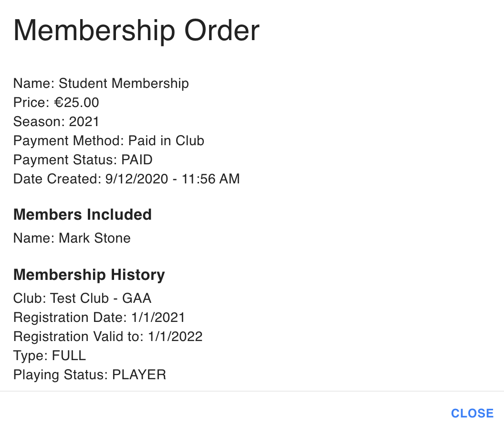Viewport: 504px width, 427px height.
Task: Click the 11:56 AM timestamp
Action: (x=211, y=179)
